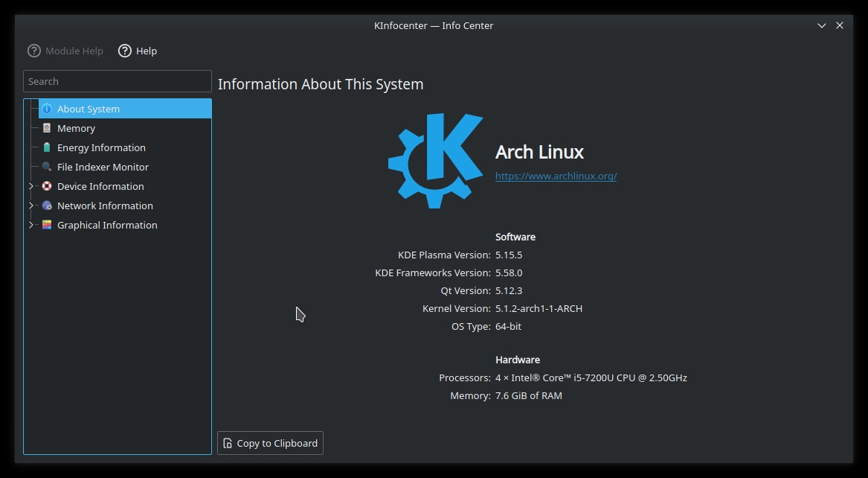
Task: Click the 'KDE Plasma Version:' label
Action: [x=444, y=255]
